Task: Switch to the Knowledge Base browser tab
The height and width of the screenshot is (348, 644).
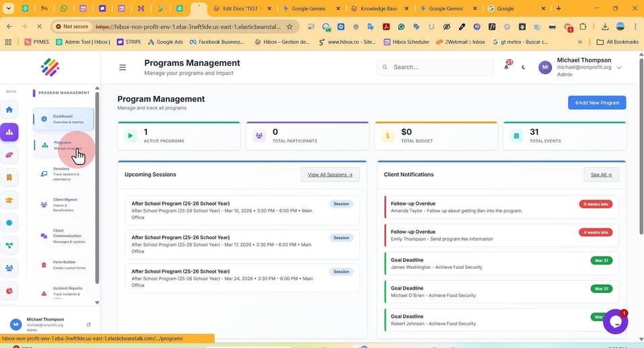Action: [379, 8]
